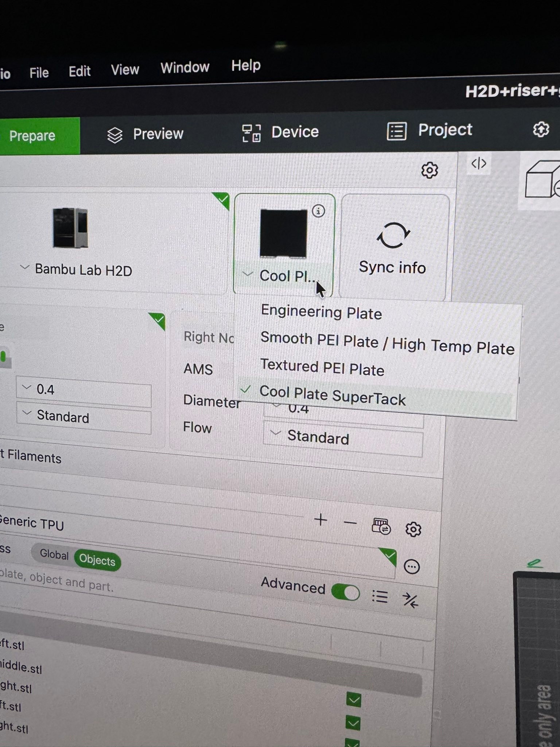Select the Global process mode
560x747 pixels.
click(54, 554)
